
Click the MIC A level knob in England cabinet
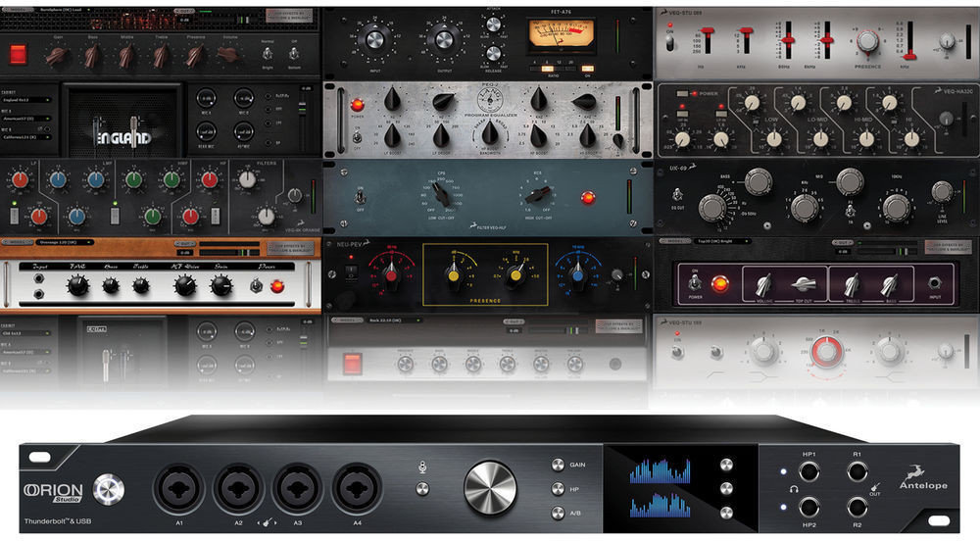coord(206,98)
